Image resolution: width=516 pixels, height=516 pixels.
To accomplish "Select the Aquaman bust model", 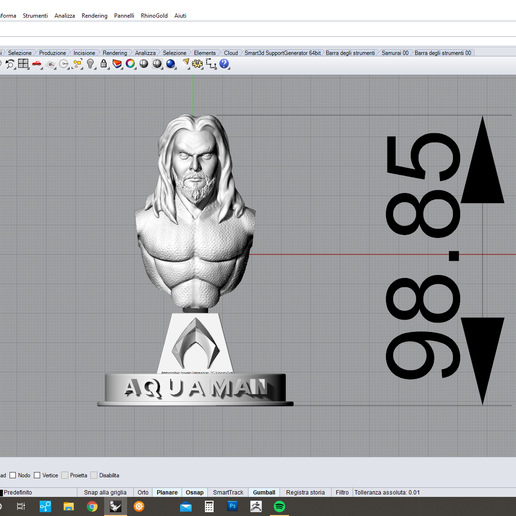I will pos(196,260).
